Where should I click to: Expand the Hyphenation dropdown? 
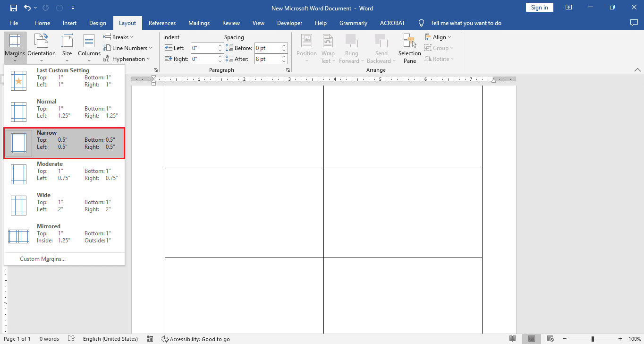[127, 59]
